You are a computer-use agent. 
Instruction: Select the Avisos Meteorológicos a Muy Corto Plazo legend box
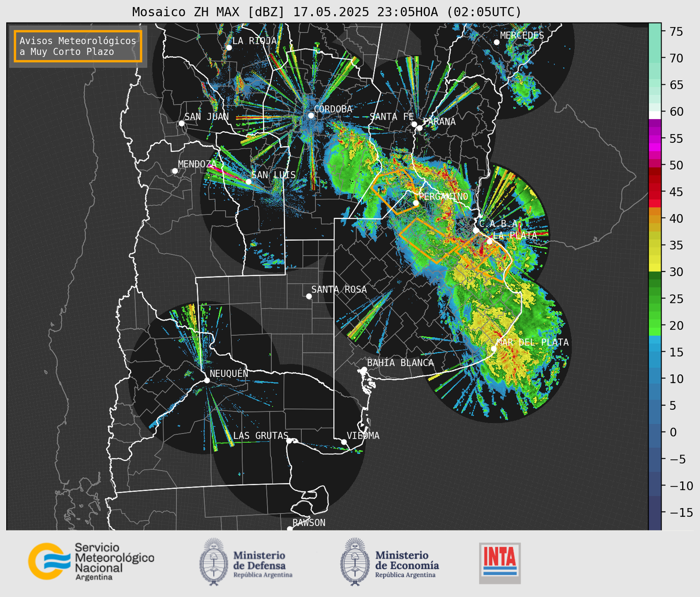click(x=78, y=46)
